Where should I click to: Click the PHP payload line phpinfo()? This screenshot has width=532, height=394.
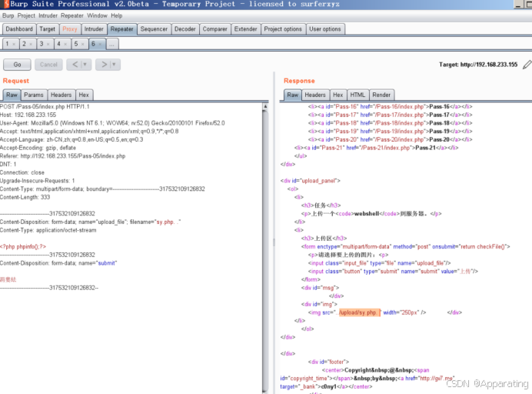tap(23, 246)
